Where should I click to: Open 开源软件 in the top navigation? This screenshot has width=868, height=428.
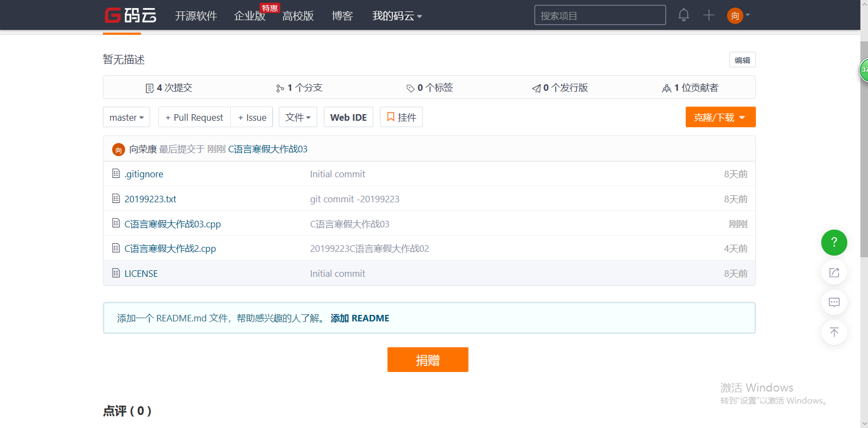(196, 16)
